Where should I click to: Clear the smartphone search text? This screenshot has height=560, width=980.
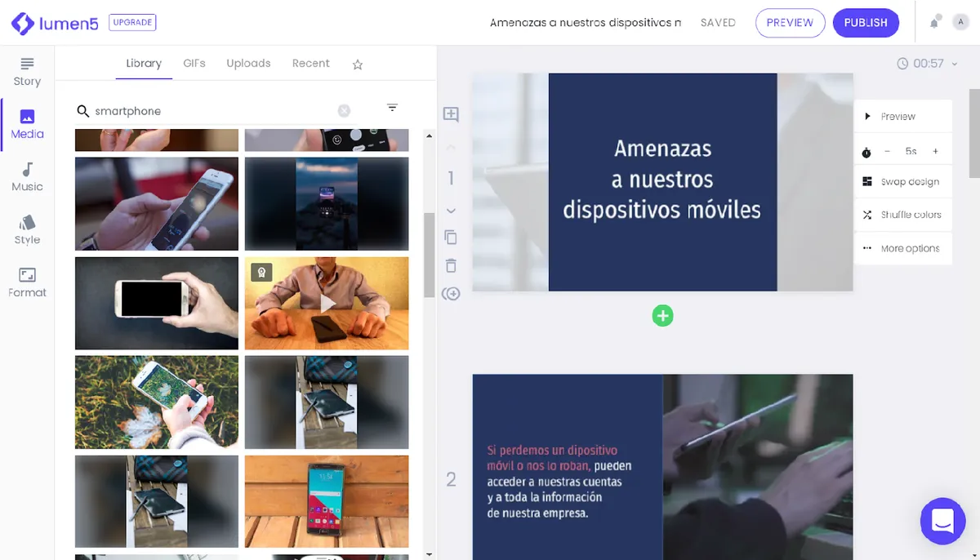344,111
